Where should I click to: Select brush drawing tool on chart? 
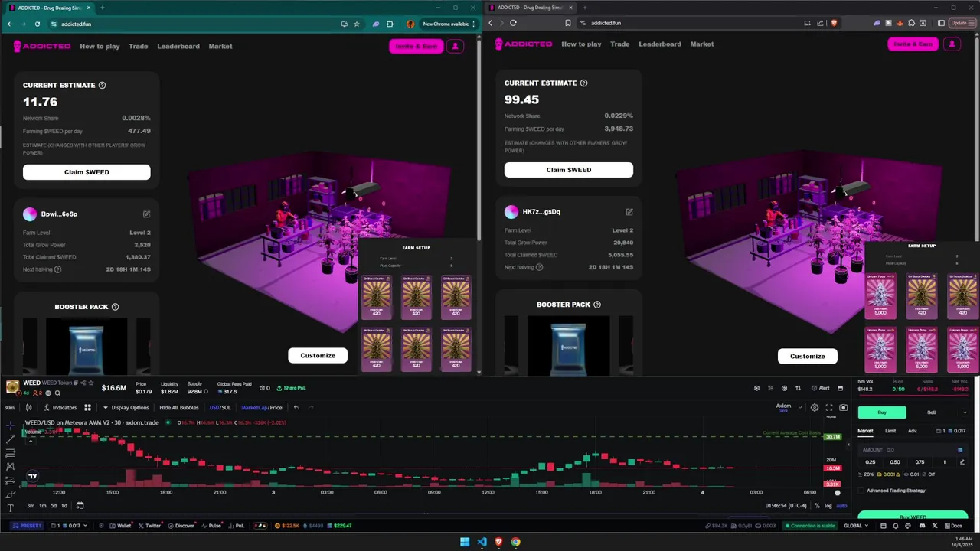pos(10,494)
